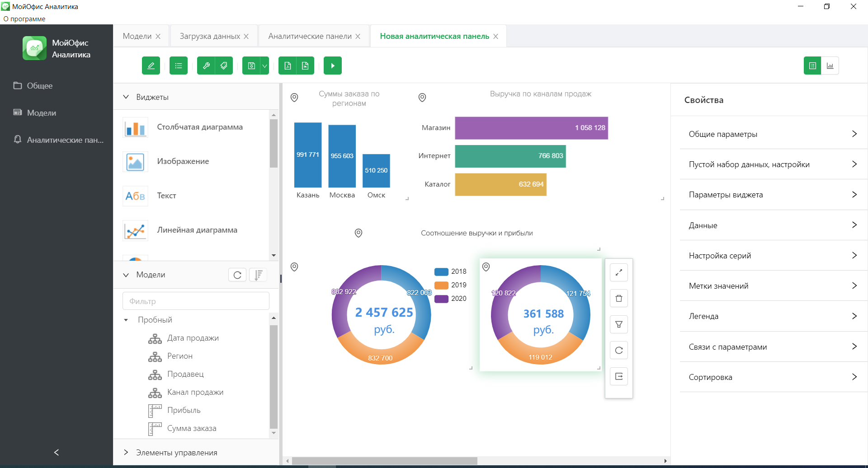
Task: Switch to properties view toggle
Action: click(x=812, y=66)
